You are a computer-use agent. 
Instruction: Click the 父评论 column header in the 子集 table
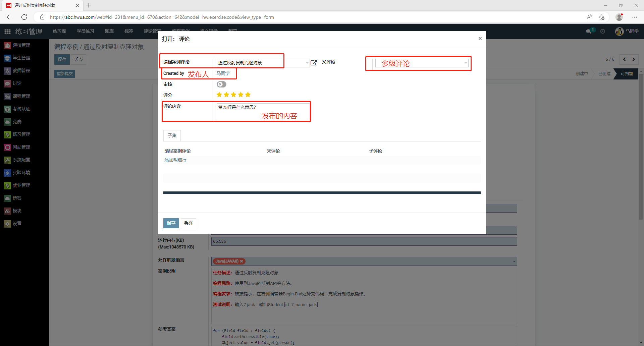[273, 151]
